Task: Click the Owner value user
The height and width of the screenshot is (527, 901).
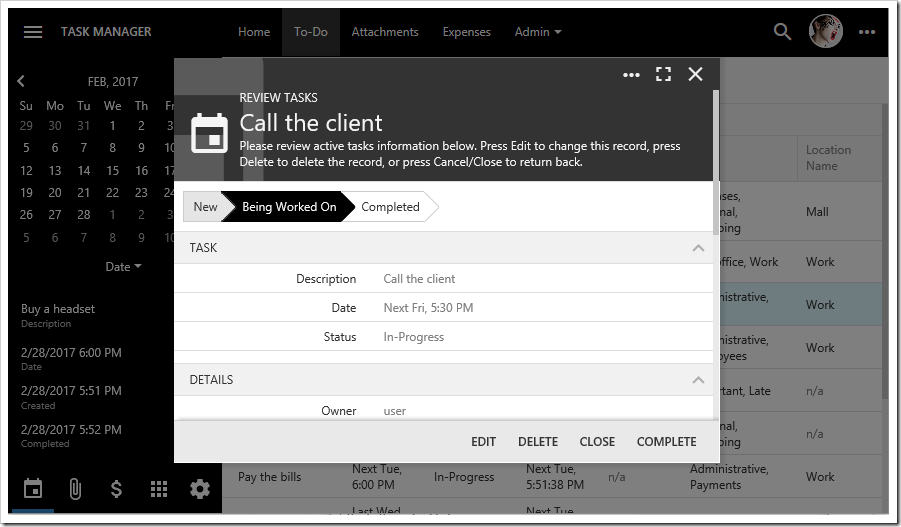Action: 395,411
